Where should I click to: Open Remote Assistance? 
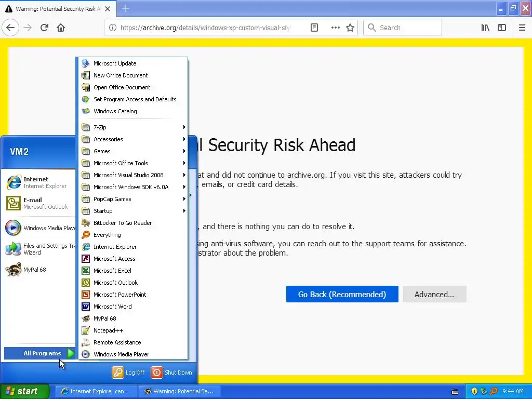133,342
